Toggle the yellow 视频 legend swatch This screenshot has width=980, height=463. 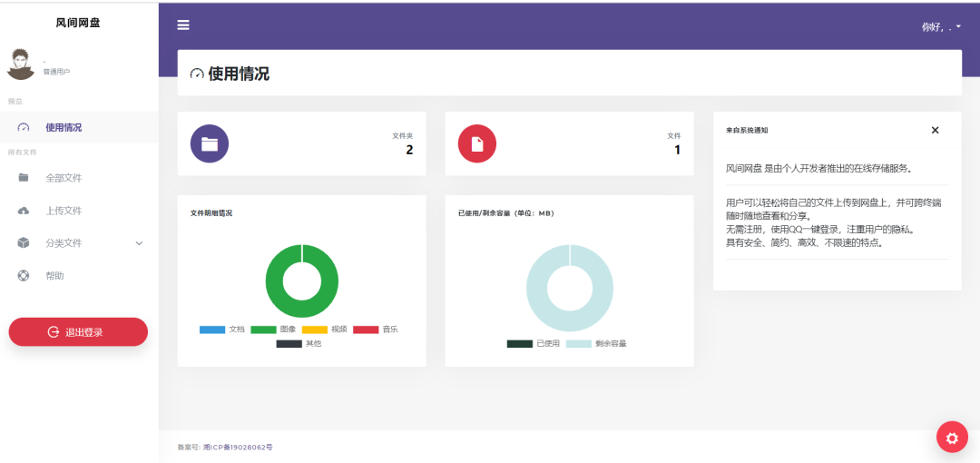pyautogui.click(x=315, y=330)
